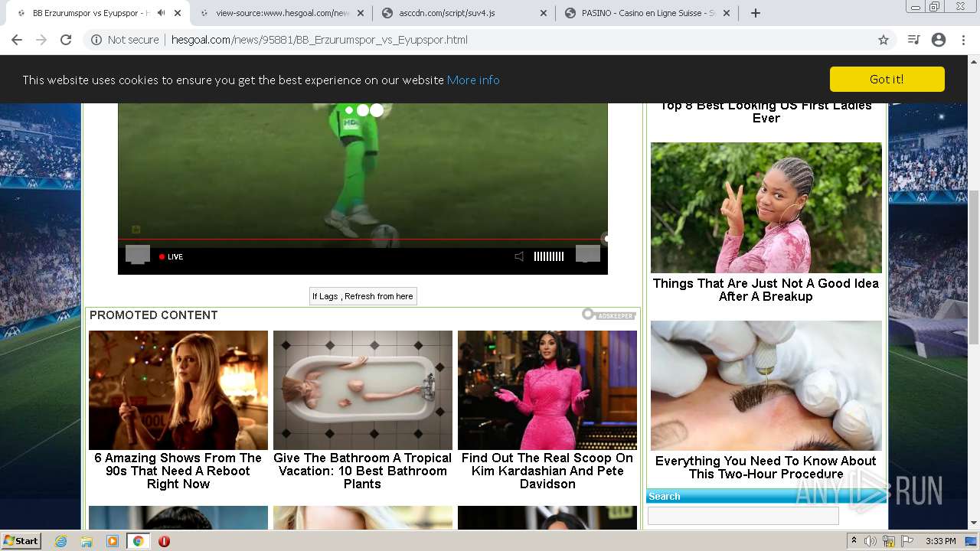
Task: Open Windows Explorer folder from taskbar
Action: [87, 541]
